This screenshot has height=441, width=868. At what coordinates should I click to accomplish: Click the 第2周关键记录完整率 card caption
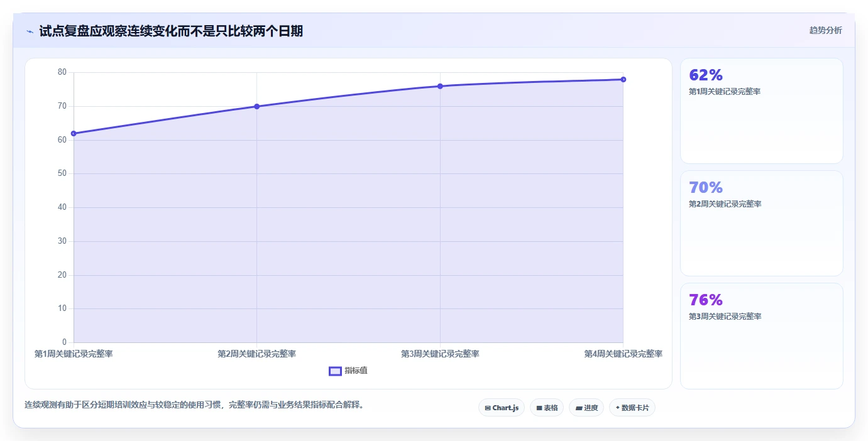725,204
